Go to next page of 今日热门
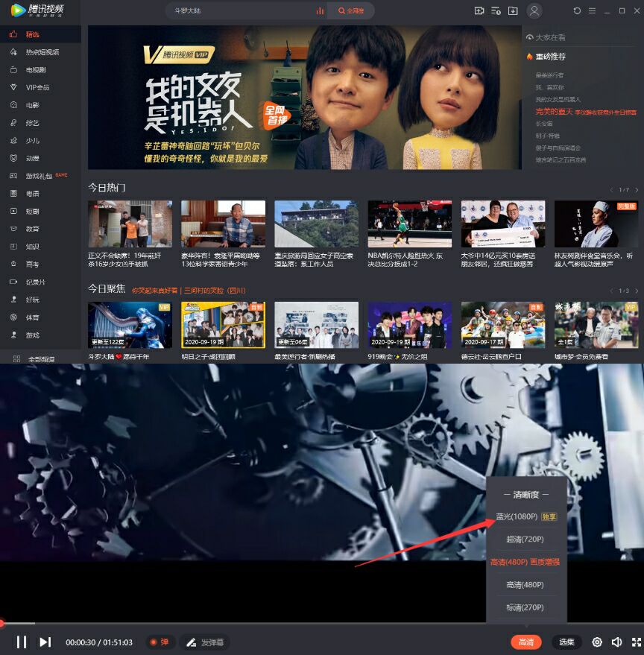Viewport: 644px width, 655px height. point(637,190)
